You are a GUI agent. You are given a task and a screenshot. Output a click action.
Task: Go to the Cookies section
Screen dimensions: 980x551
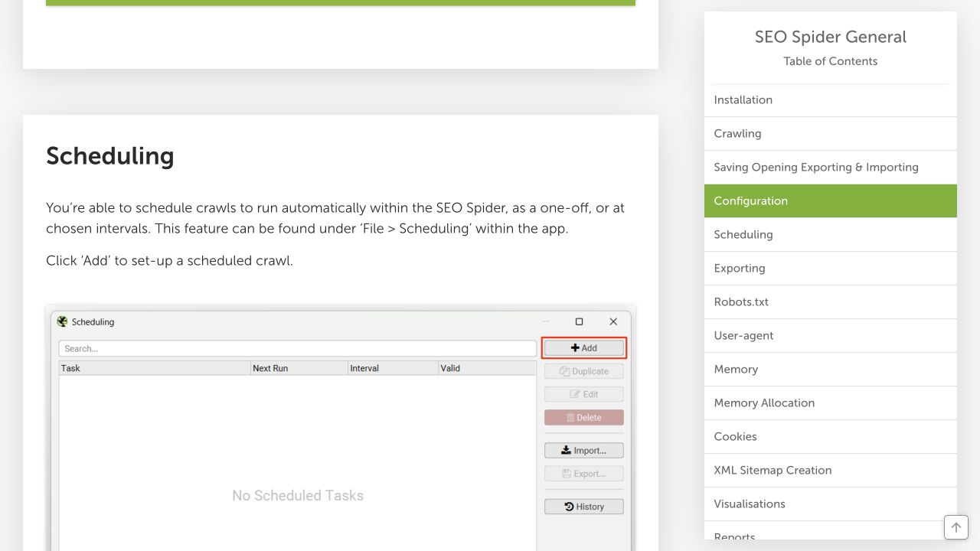(x=831, y=437)
